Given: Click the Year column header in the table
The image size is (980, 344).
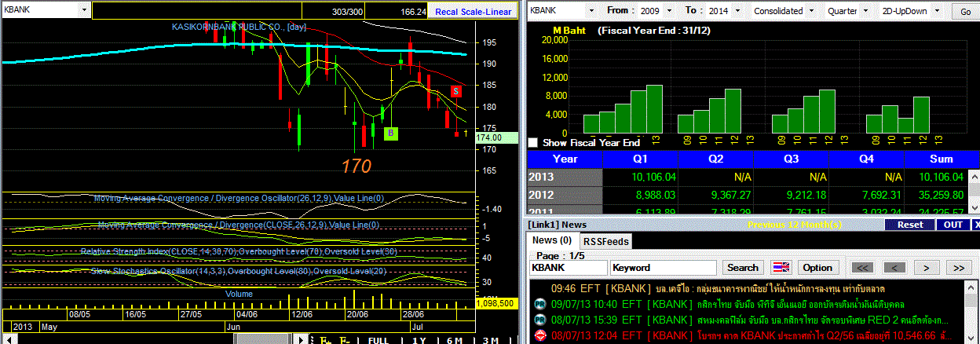Looking at the screenshot, I should tap(565, 158).
